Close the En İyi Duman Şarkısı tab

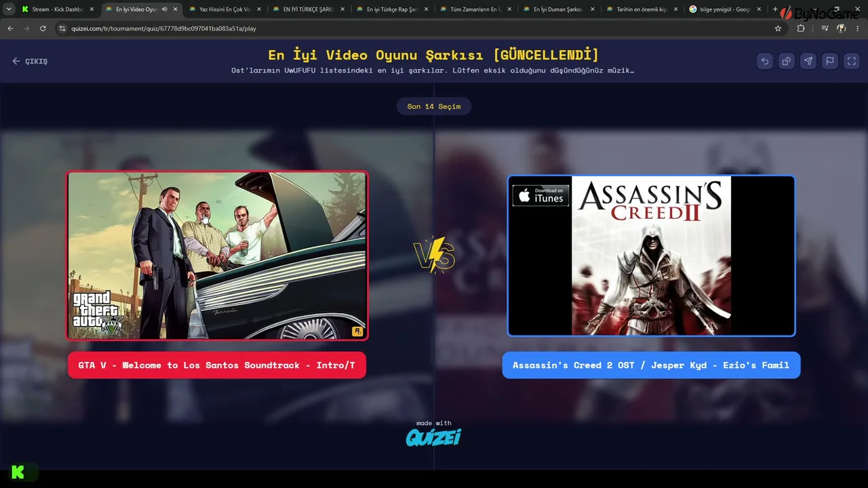pos(593,9)
